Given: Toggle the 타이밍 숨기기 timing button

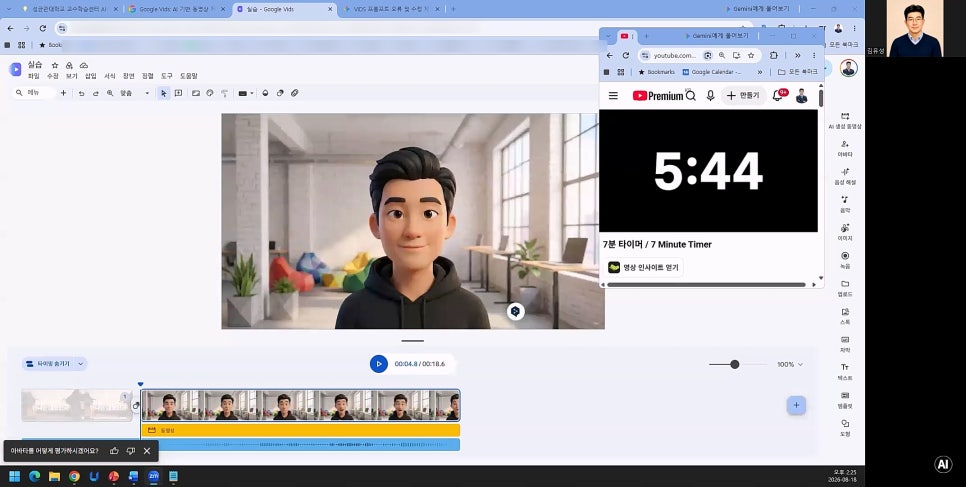Looking at the screenshot, I should click(49, 364).
